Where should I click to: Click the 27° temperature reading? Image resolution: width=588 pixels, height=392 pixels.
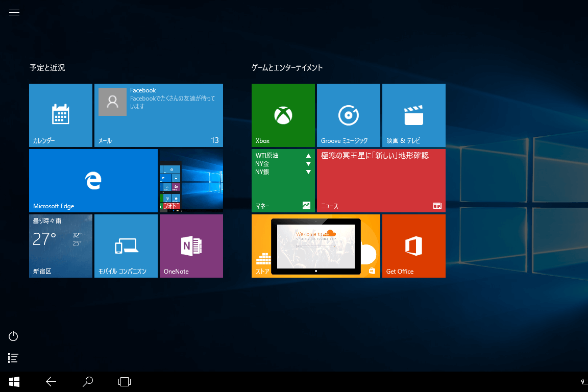(44, 239)
